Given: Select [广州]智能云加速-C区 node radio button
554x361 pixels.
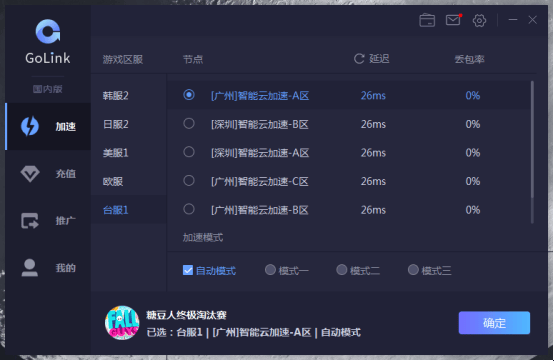Looking at the screenshot, I should click(189, 180).
